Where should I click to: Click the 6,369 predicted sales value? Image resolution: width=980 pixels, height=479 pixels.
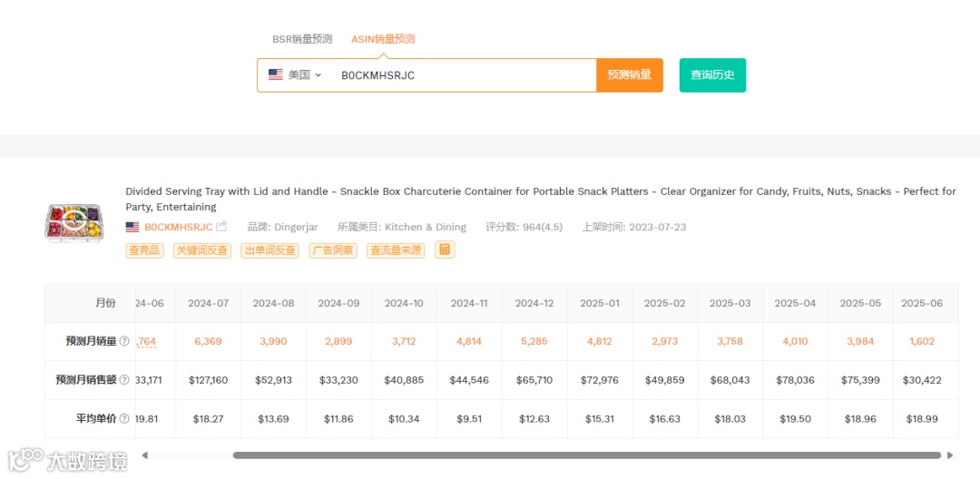(x=208, y=342)
